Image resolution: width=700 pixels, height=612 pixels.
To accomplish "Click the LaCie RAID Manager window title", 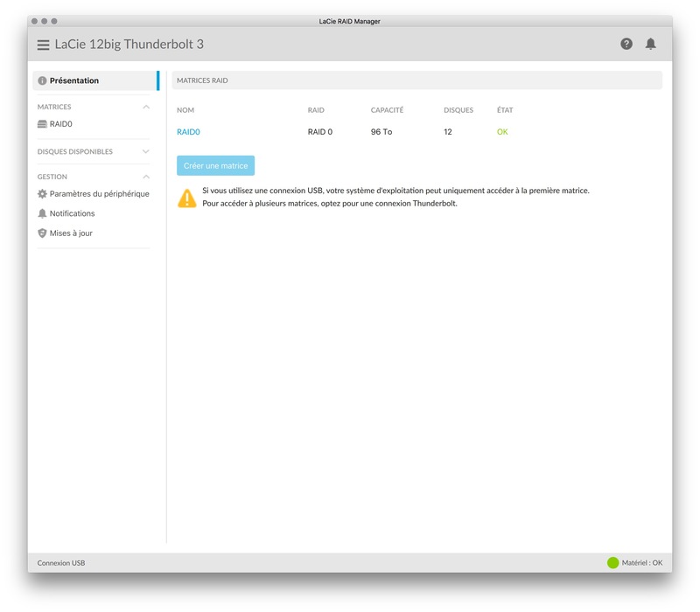I will coord(349,21).
